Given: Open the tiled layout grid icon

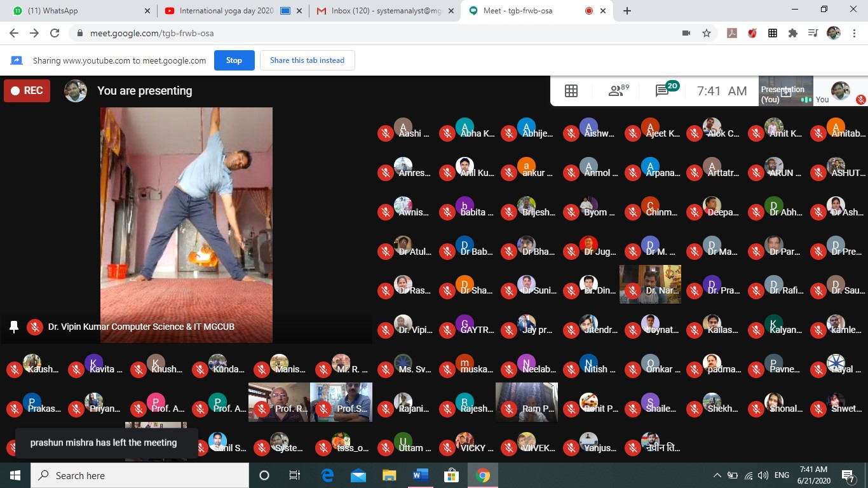Looking at the screenshot, I should 571,91.
